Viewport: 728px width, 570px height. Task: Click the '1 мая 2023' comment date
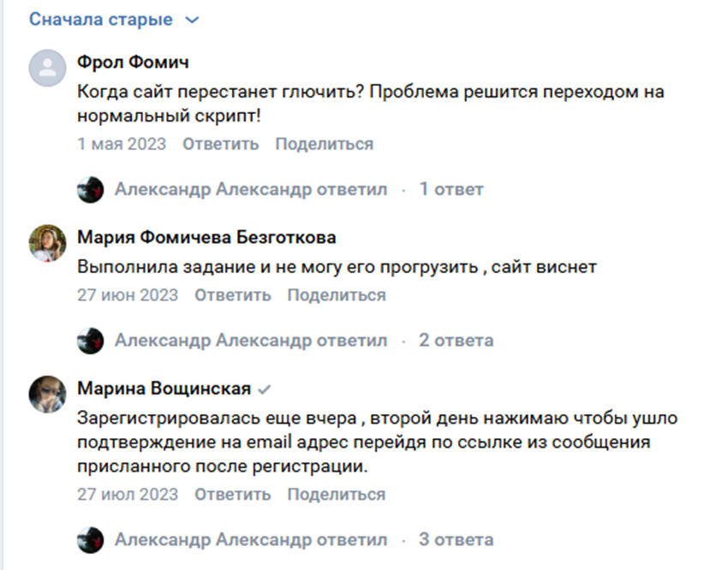coord(122,144)
